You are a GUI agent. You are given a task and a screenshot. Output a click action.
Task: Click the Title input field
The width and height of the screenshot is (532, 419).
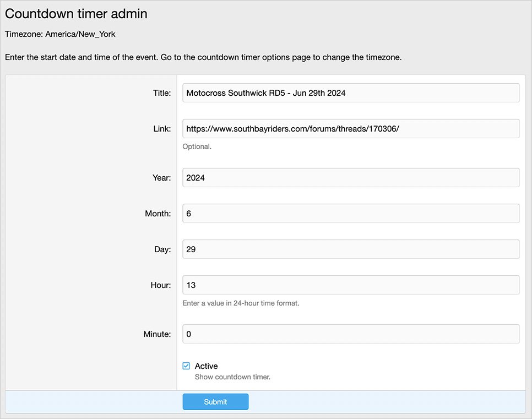351,93
